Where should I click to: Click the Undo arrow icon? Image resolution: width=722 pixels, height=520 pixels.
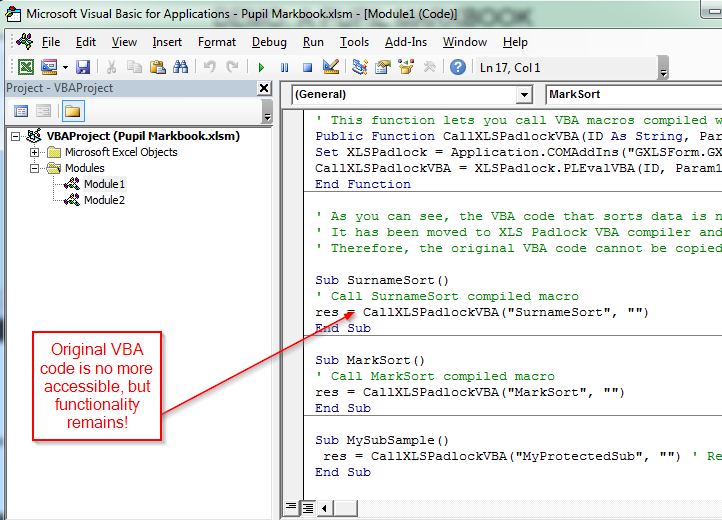tap(210, 67)
